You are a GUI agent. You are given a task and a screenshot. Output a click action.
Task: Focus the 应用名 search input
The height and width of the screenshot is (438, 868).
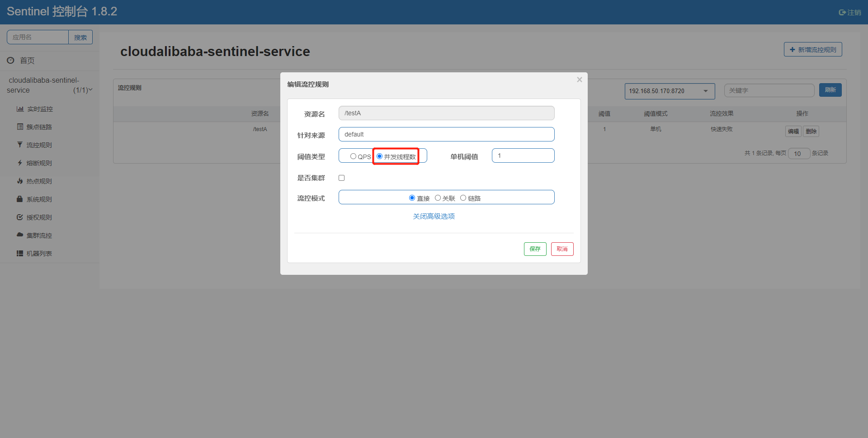click(38, 37)
